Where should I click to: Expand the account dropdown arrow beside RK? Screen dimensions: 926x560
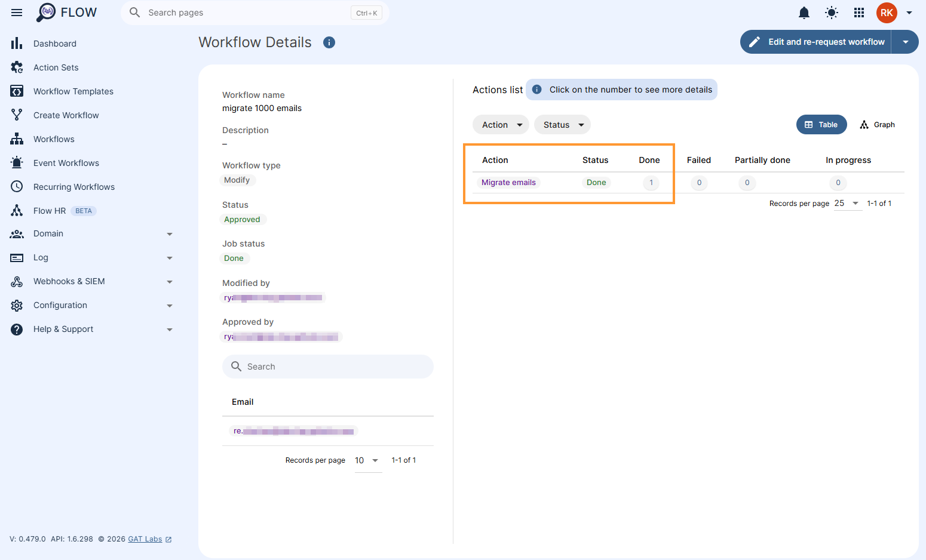(909, 13)
